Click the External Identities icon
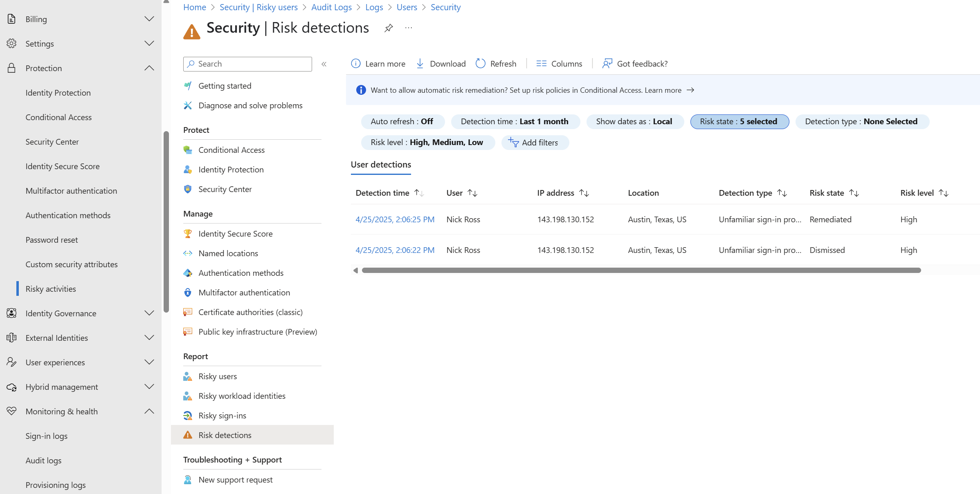980x494 pixels. (x=11, y=338)
